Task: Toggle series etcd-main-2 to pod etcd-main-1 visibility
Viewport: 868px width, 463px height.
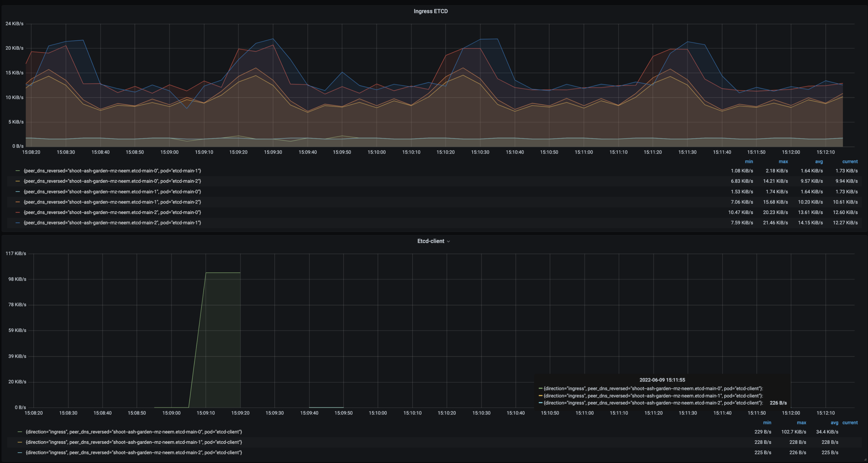Action: (x=112, y=222)
